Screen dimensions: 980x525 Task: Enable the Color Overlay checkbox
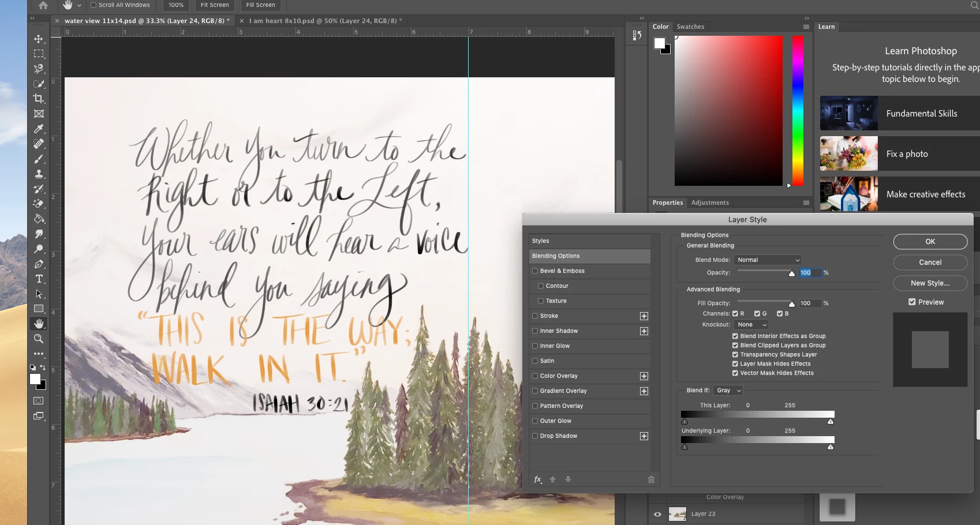click(535, 376)
